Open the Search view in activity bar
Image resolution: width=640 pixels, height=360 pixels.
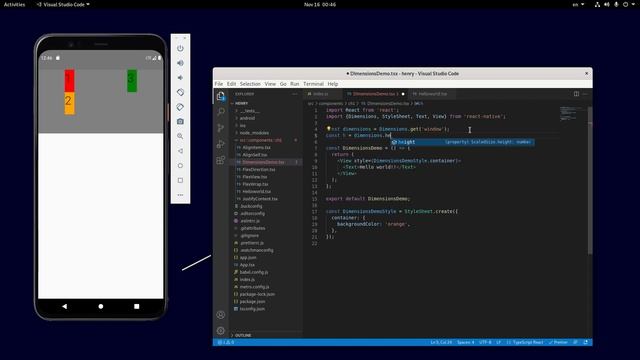pos(221,112)
